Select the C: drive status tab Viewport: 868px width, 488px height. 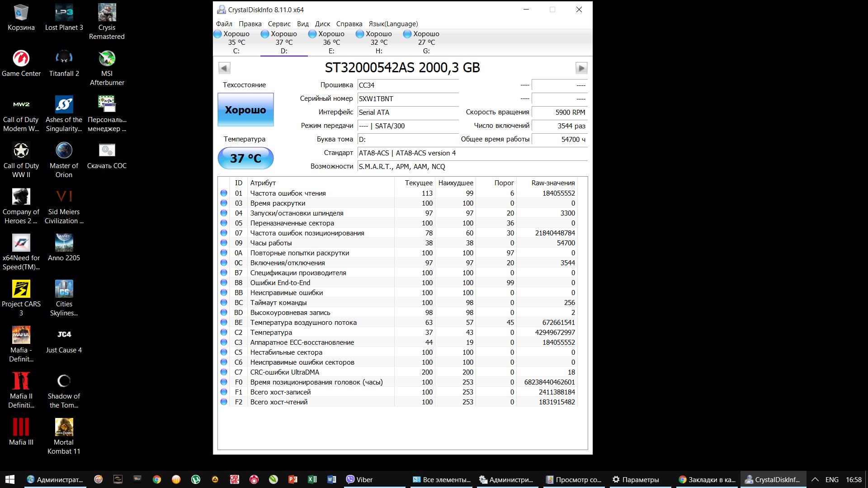(x=236, y=42)
